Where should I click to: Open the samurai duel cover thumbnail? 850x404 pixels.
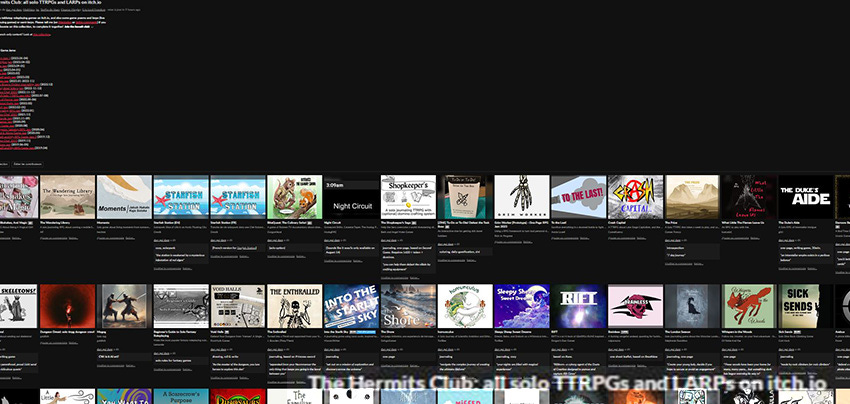(124, 306)
